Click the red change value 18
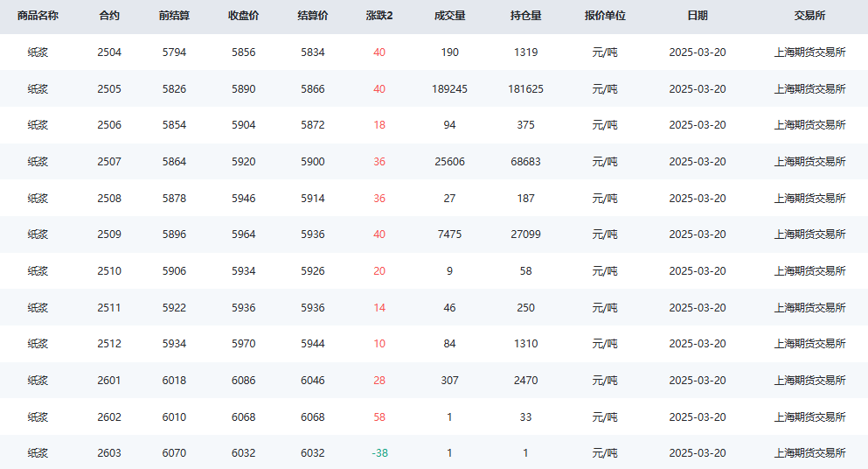 pos(379,125)
